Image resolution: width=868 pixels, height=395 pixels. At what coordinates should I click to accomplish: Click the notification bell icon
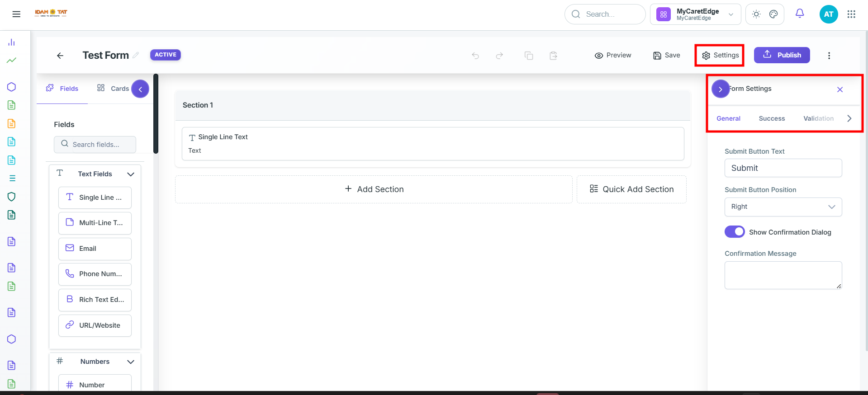[x=800, y=14]
